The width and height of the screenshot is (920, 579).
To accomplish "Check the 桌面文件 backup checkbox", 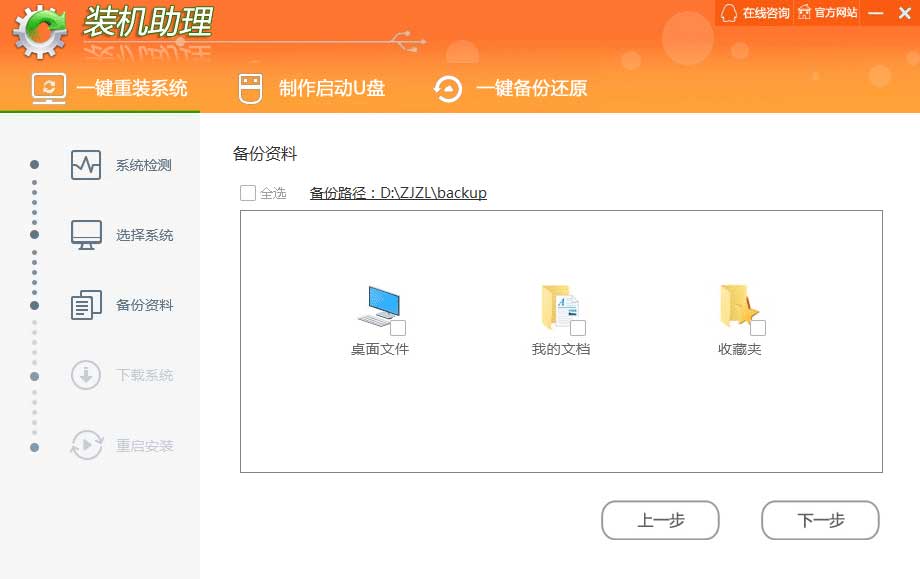I will coord(398,328).
